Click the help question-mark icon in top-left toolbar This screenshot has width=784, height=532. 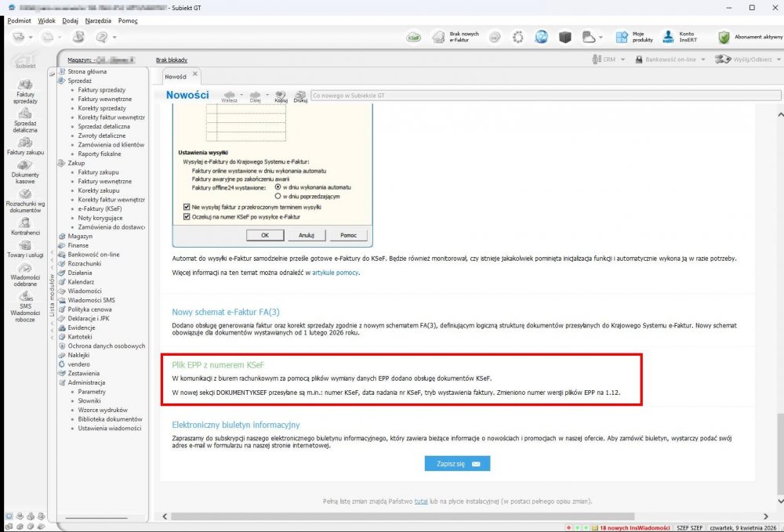coord(101,37)
